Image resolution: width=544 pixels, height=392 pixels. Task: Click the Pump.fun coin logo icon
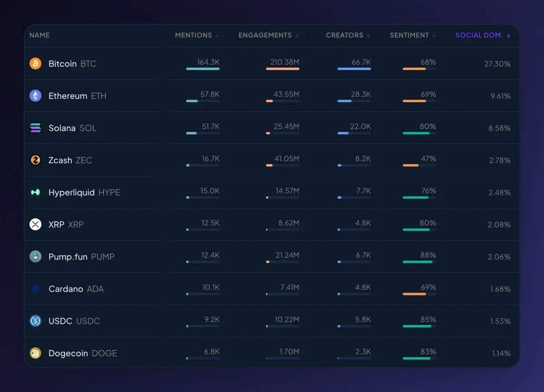coord(35,256)
